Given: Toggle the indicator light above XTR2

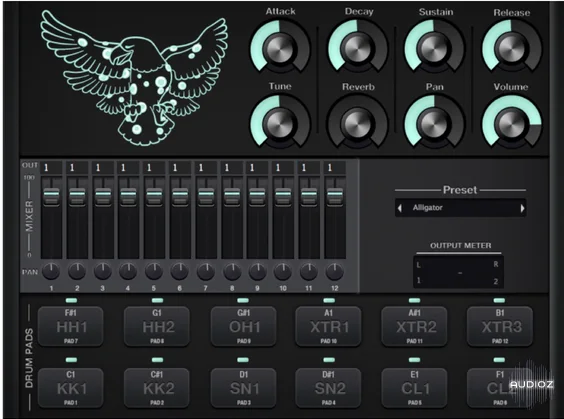Looking at the screenshot, I should [414, 300].
